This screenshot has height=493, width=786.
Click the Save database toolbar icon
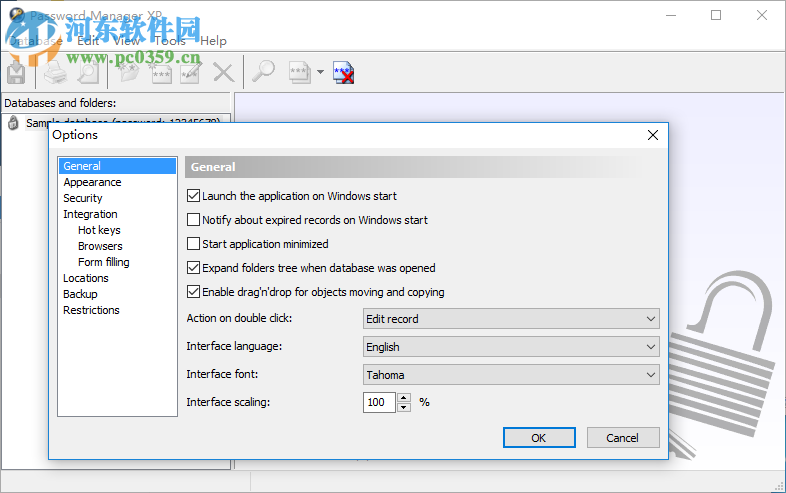point(17,73)
